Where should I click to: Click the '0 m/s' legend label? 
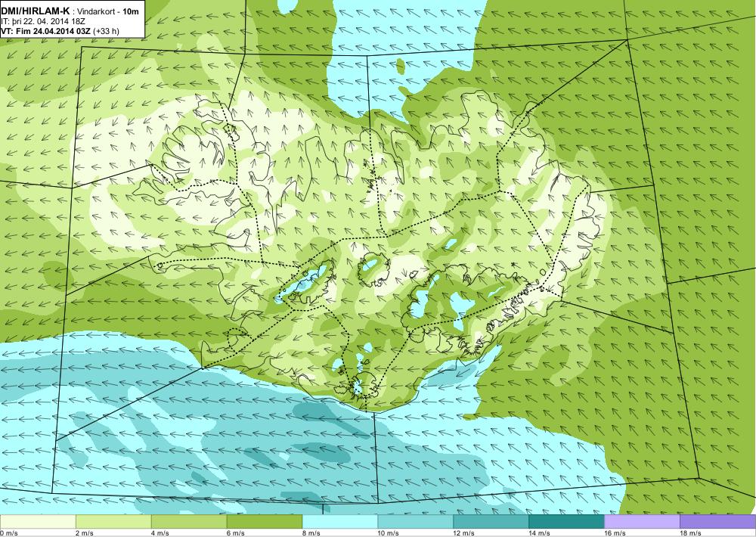8,533
